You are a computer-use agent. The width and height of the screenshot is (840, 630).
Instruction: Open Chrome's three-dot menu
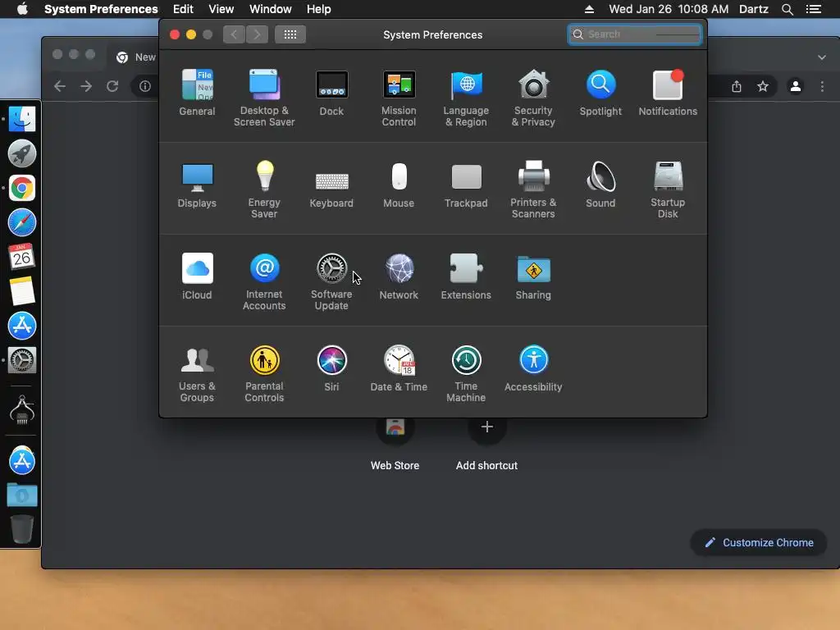coord(822,86)
